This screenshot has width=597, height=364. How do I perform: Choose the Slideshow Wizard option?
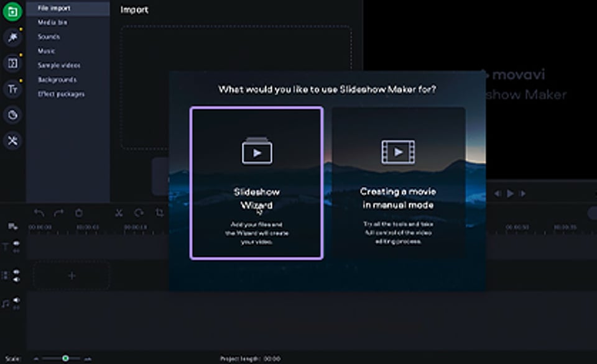256,183
